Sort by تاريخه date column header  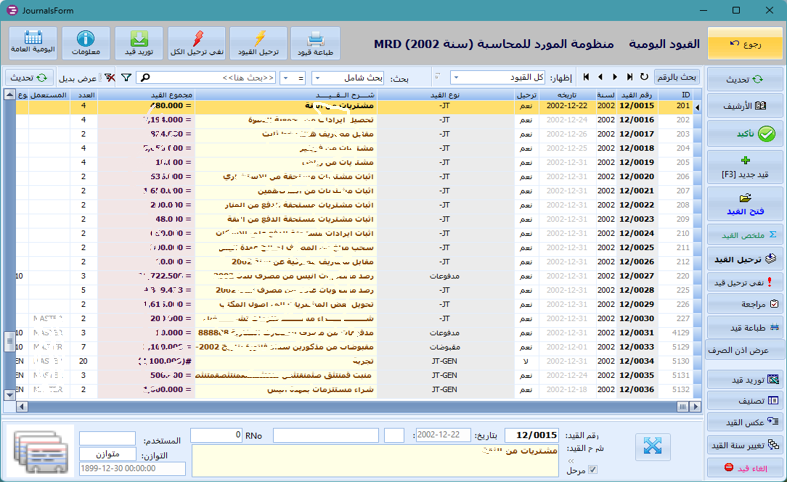(567, 95)
